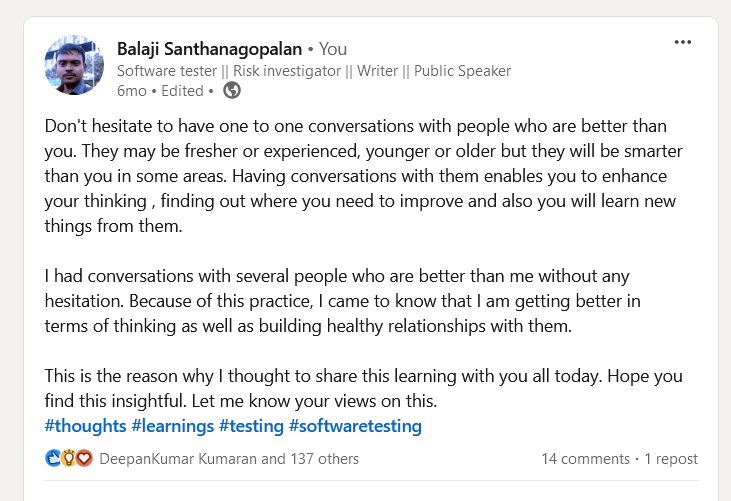Screen dimensions: 731x501
Task: Open the #thoughts hashtag
Action: pos(85,426)
